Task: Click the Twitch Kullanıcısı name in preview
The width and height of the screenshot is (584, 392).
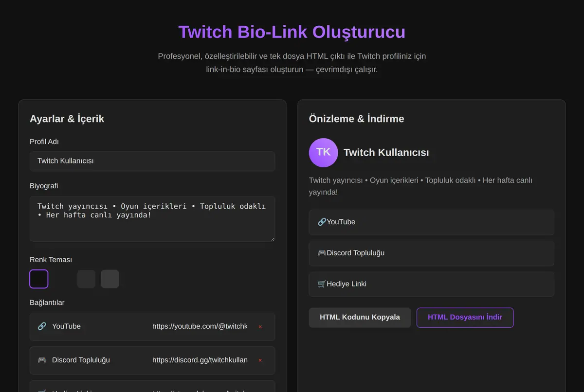Action: (386, 152)
